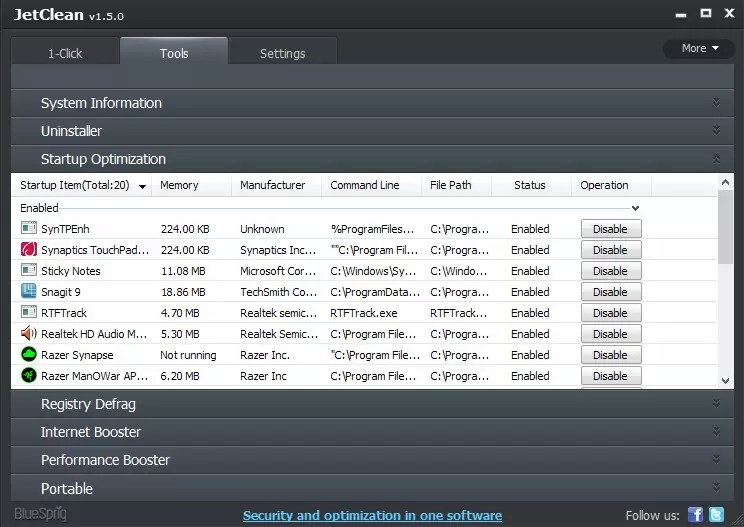Disable Sticky Notes at startup
Screen dimensions: 744x527
click(x=611, y=271)
